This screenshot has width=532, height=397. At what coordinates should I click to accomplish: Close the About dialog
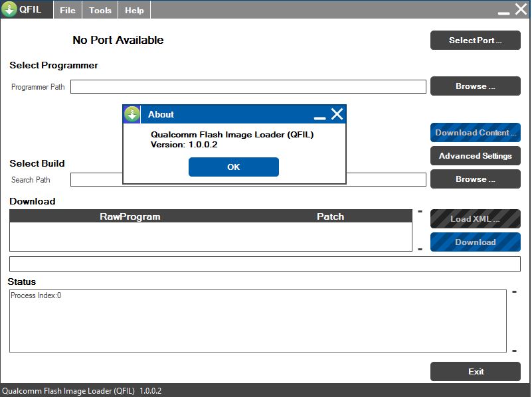pos(337,114)
